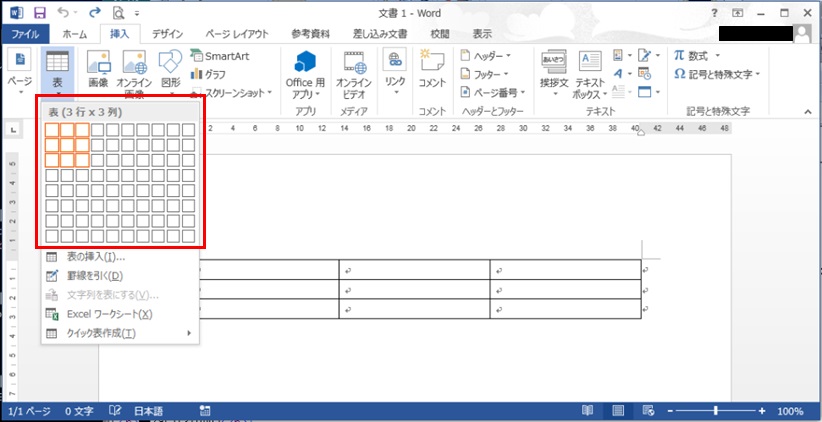Open the Object dropdown in Text group
This screenshot has height=422, width=822.
click(648, 92)
